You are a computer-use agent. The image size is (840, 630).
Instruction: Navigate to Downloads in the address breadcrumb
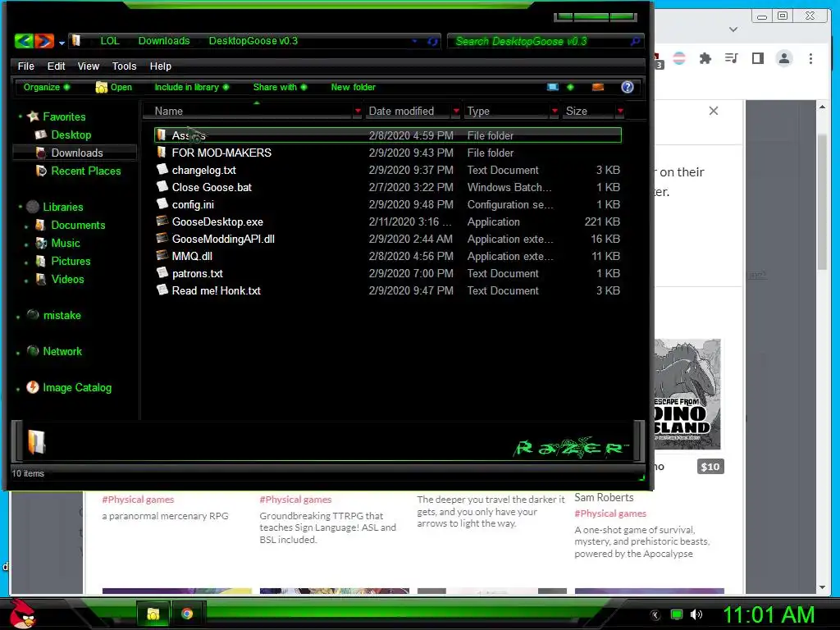pyautogui.click(x=164, y=41)
